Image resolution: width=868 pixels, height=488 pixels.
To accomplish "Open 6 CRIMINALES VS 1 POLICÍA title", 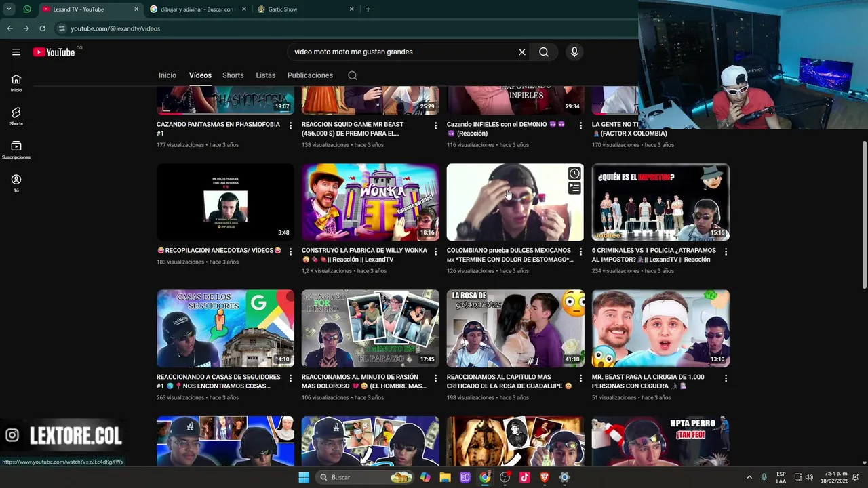I will pyautogui.click(x=654, y=255).
